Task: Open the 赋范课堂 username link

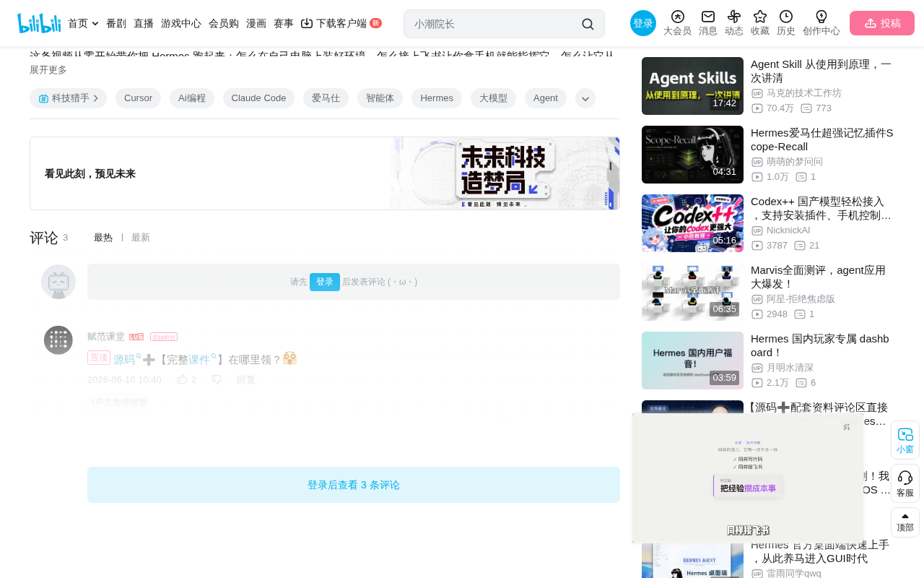Action: [106, 336]
